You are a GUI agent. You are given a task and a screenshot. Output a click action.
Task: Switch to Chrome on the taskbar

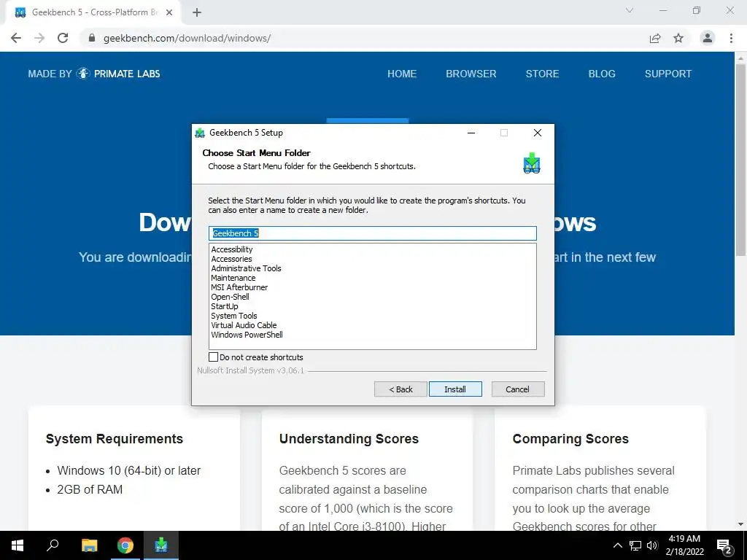(125, 545)
